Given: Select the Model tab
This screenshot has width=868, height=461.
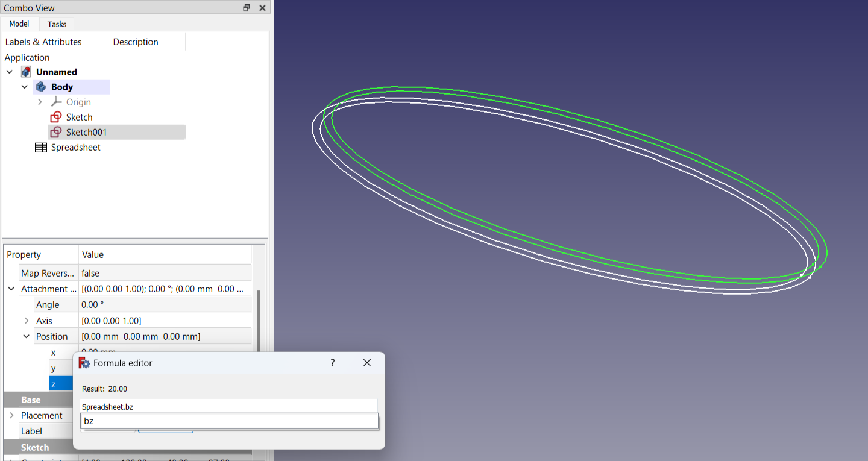Looking at the screenshot, I should [19, 24].
